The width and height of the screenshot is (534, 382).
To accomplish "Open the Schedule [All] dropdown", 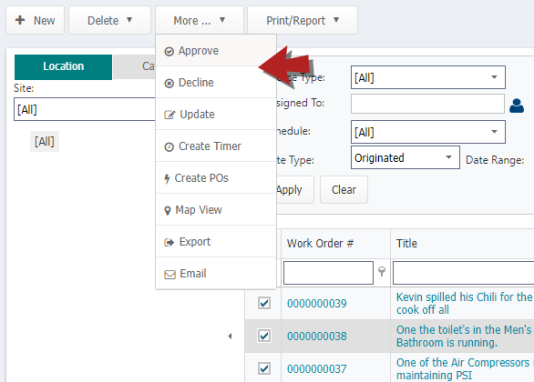I will click(428, 132).
